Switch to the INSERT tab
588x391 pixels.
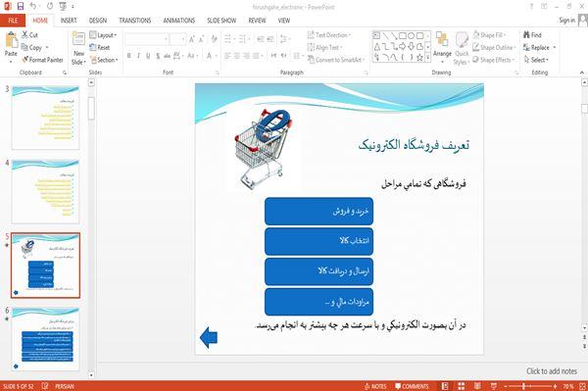point(69,21)
